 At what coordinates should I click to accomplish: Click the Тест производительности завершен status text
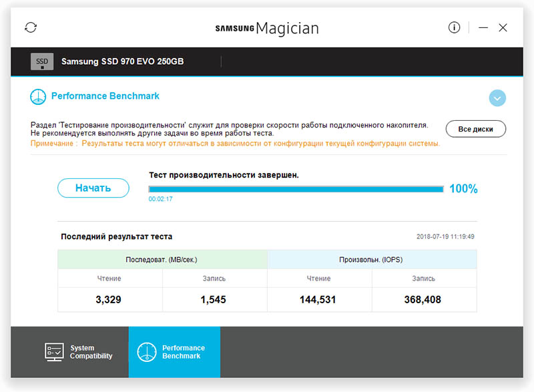(x=224, y=175)
